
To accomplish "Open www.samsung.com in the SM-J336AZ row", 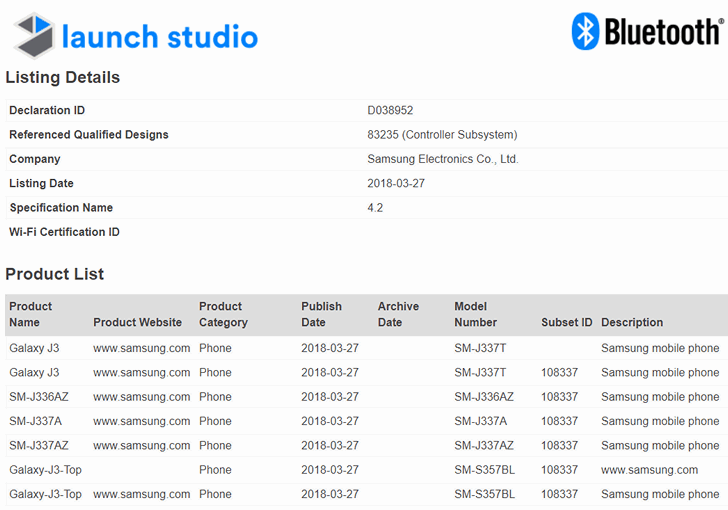I will pos(142,397).
